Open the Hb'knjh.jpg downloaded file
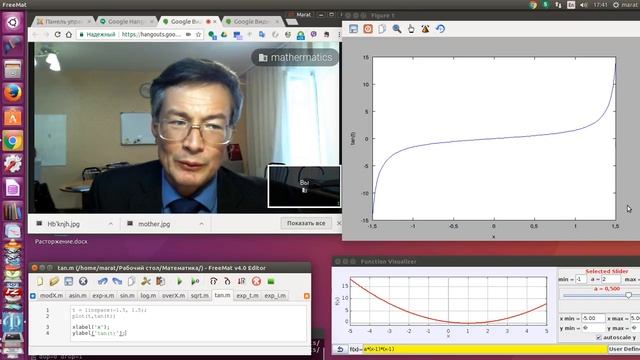 pos(64,224)
